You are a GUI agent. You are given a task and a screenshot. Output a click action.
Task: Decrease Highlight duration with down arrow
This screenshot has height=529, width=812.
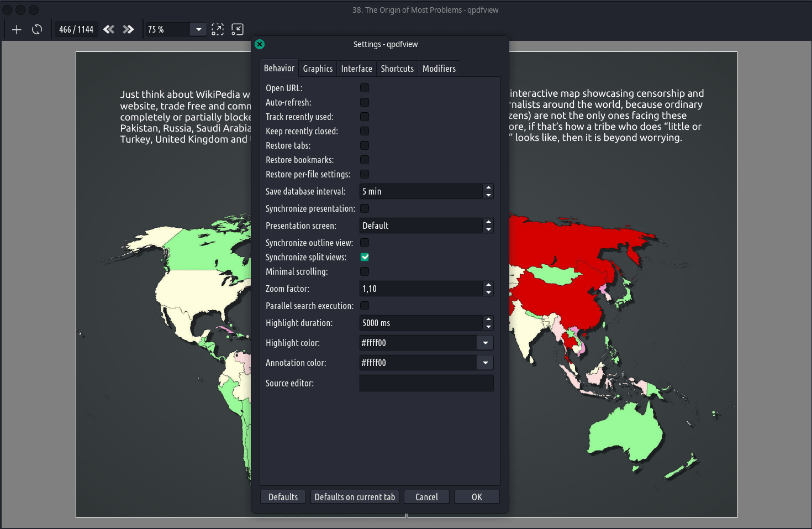(488, 327)
